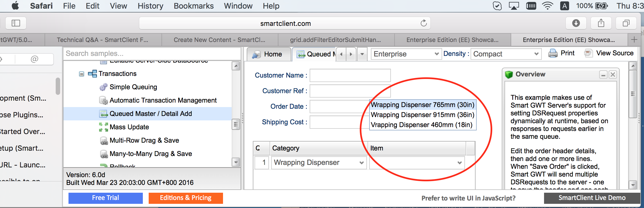
Task: Open the Safari downloads icon
Action: pos(576,23)
